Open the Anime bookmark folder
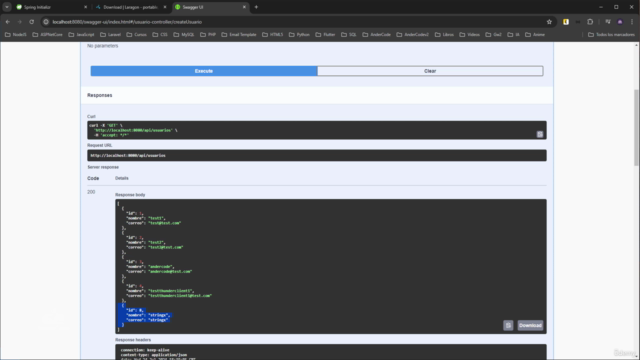Viewport: 640px width, 360px height. point(535,35)
